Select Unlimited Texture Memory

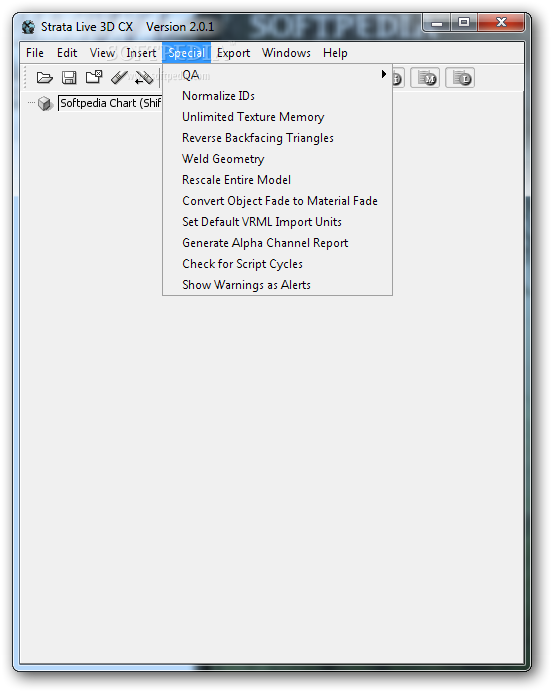[x=278, y=117]
